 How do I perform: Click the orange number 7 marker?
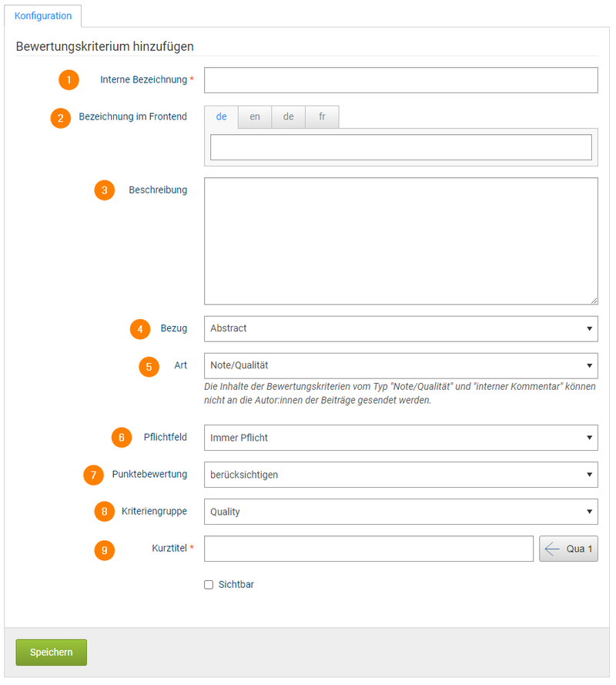click(94, 475)
